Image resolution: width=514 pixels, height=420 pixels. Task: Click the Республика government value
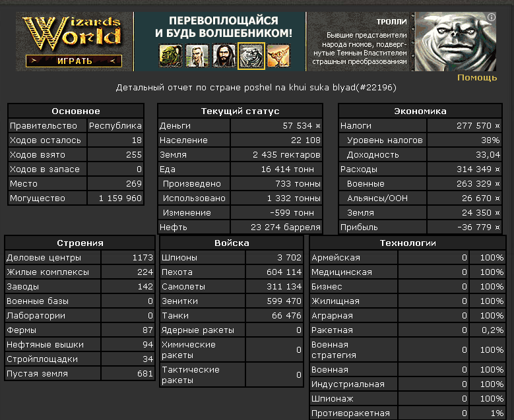click(115, 126)
